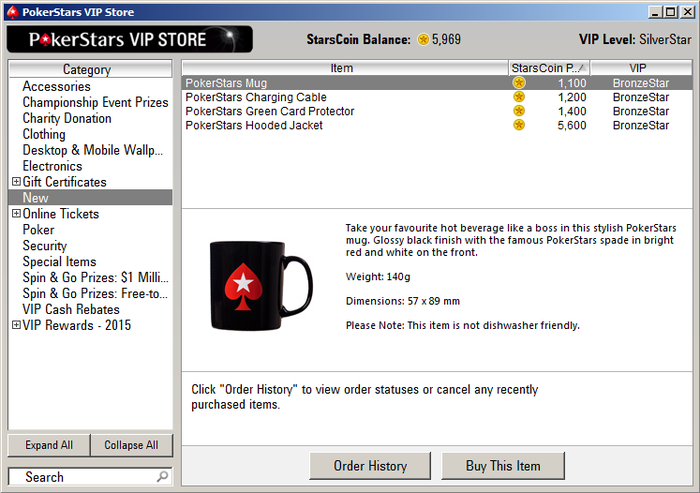Click the PokerStars VIP STORE logo banner

pos(129,39)
